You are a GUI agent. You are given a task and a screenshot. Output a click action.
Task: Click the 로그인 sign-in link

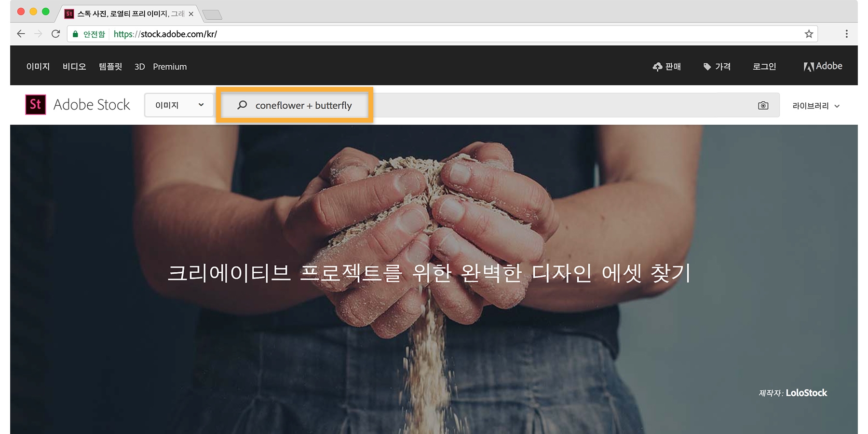[x=764, y=67]
